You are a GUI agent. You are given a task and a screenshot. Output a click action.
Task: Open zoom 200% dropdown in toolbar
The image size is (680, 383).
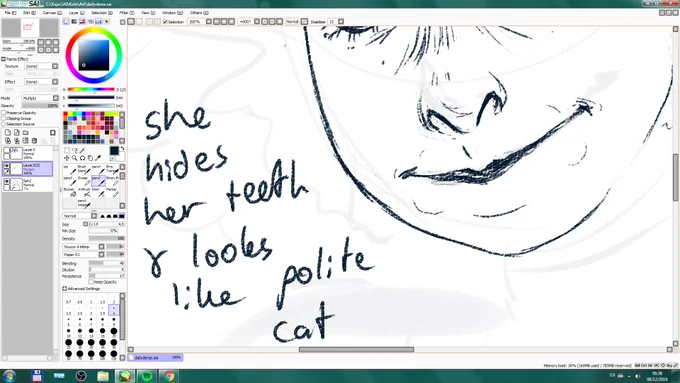[x=209, y=21]
